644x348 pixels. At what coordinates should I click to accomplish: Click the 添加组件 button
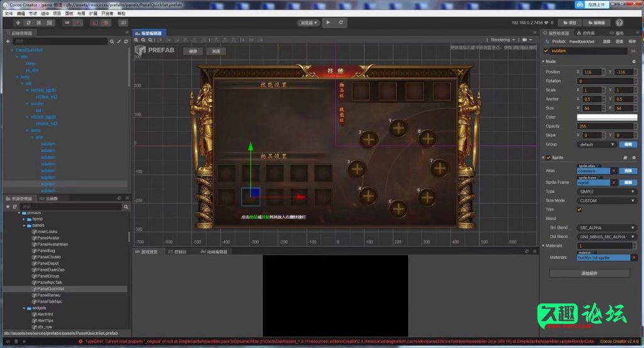tap(589, 273)
